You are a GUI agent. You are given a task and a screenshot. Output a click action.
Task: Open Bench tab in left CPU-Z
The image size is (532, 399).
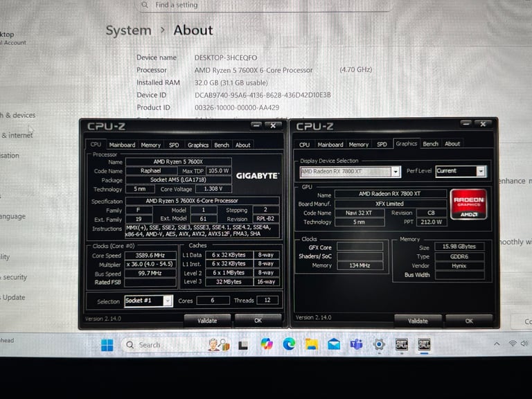pyautogui.click(x=222, y=145)
